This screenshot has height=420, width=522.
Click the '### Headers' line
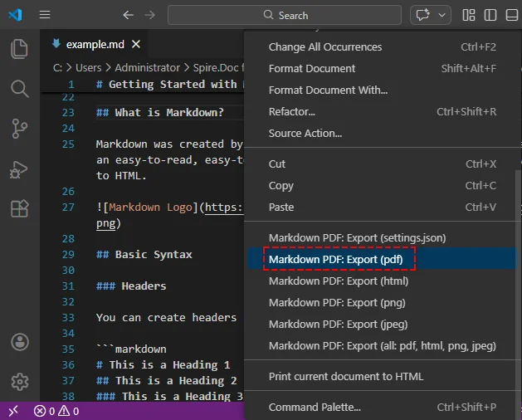pyautogui.click(x=131, y=286)
